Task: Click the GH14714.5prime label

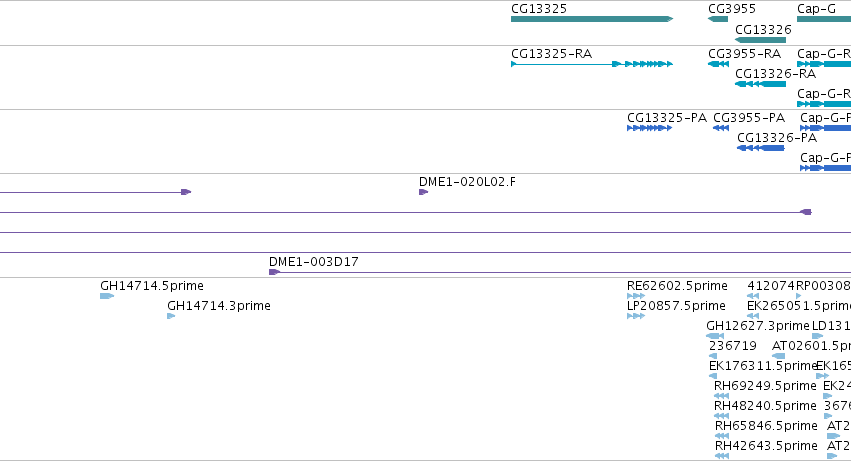Action: pos(152,286)
